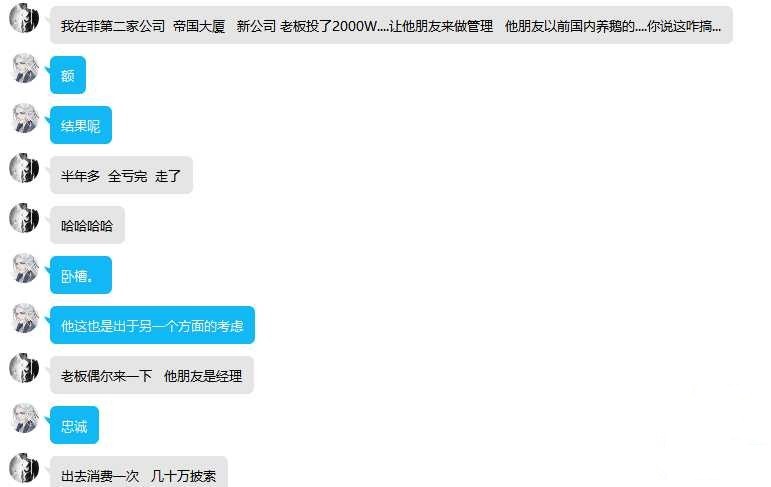Click avatar next to 结果呢 bubble
The width and height of the screenshot is (771, 487).
click(25, 118)
